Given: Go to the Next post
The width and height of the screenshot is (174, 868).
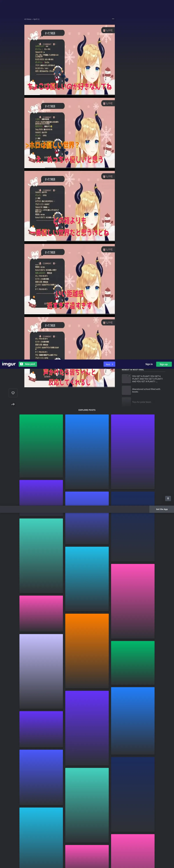Looking at the screenshot, I should tap(109, 364).
